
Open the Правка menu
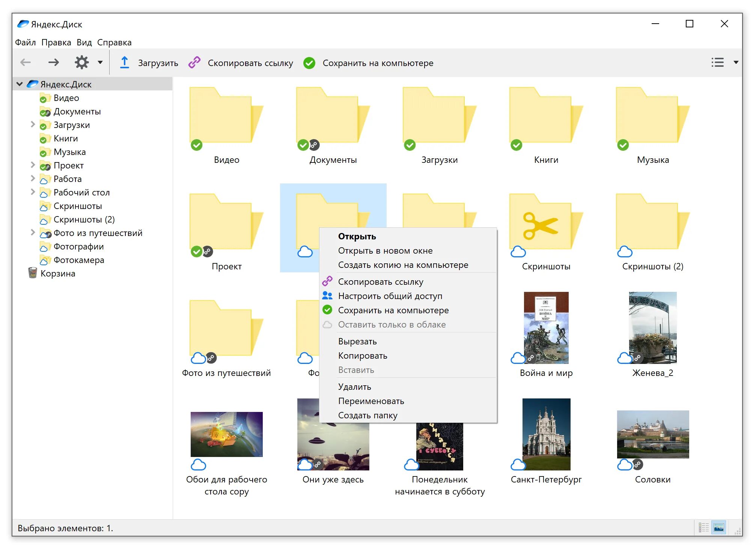56,42
